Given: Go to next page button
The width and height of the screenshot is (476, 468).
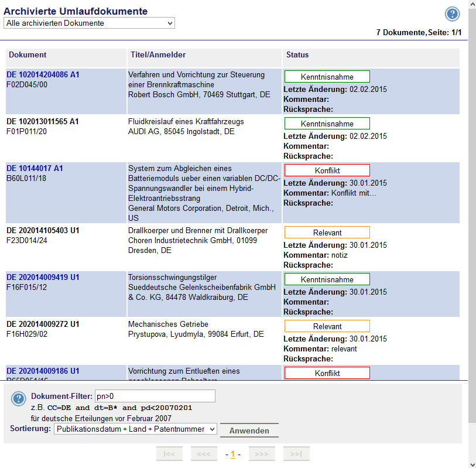Looking at the screenshot, I should pos(262,454).
